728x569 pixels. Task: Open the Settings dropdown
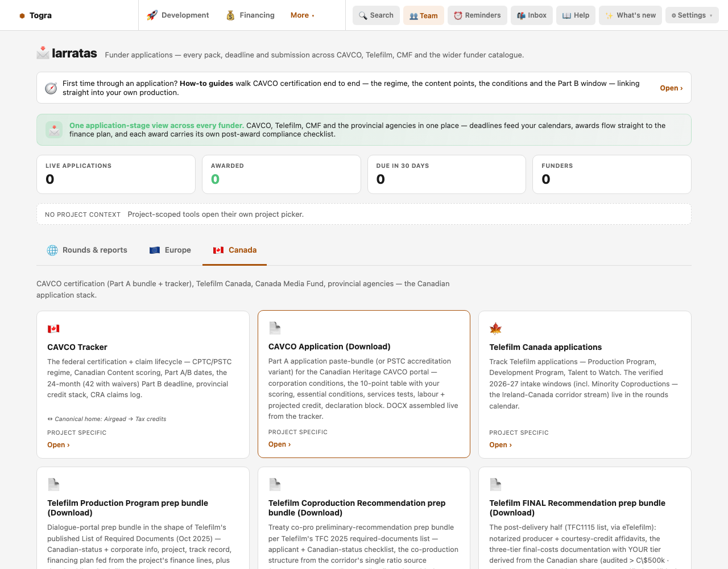[x=692, y=15]
